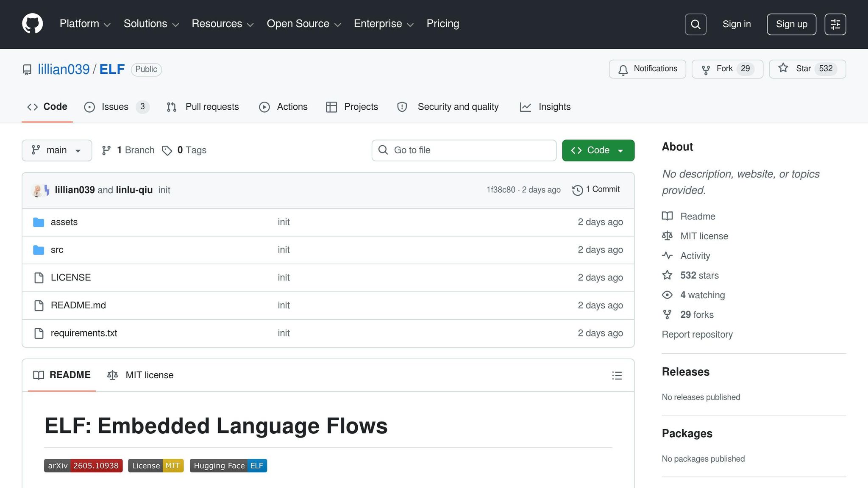Click the requirements.txt file icon
The height and width of the screenshot is (488, 868).
click(x=39, y=333)
